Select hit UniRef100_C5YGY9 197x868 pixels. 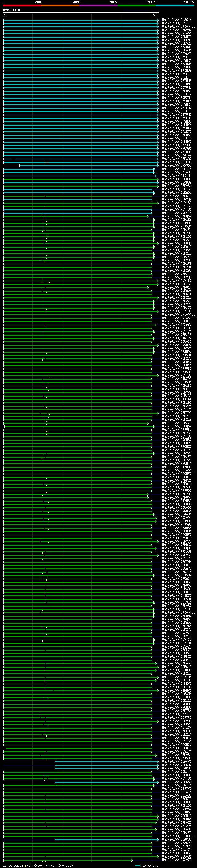[176, 54]
